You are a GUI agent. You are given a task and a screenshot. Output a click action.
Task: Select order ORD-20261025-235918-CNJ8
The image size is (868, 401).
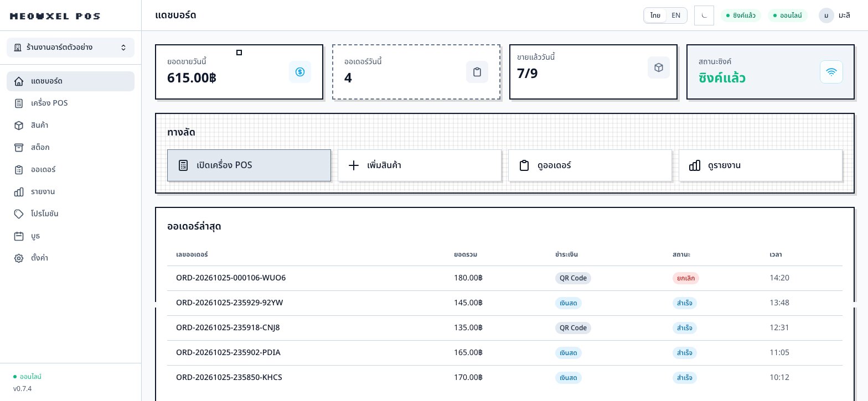(505, 328)
